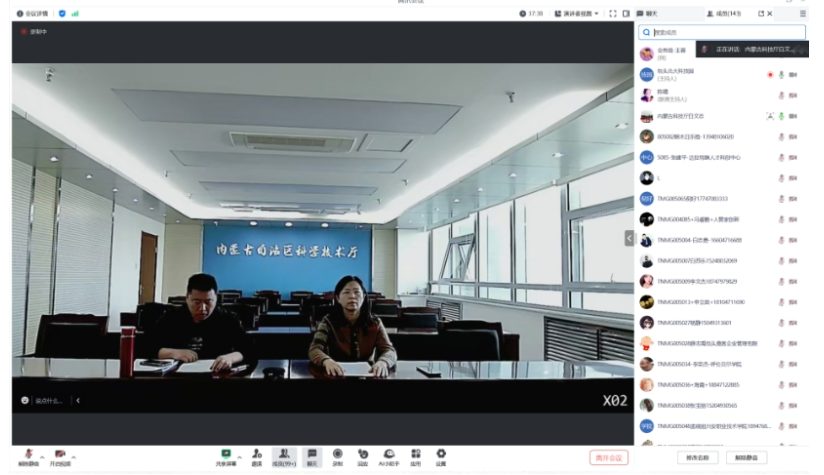Viewport: 824px width, 475px height.
Task: Switch to the Chat tab
Action: tap(647, 14)
